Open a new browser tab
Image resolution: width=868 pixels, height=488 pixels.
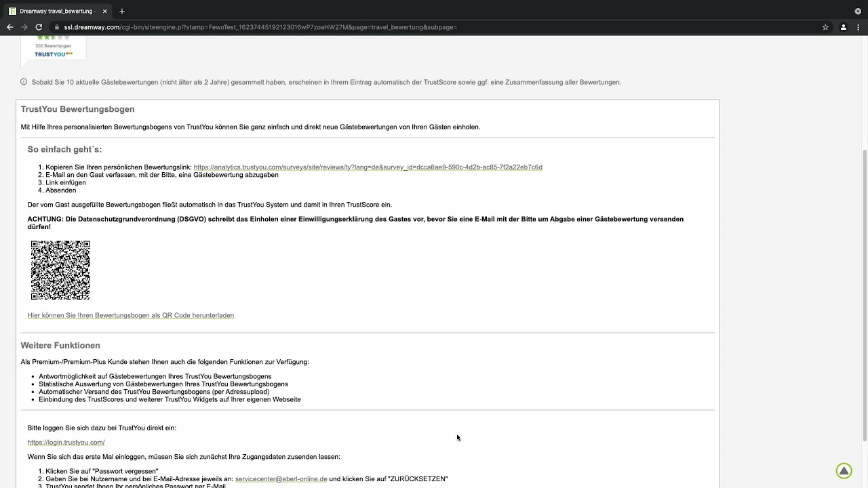122,12
